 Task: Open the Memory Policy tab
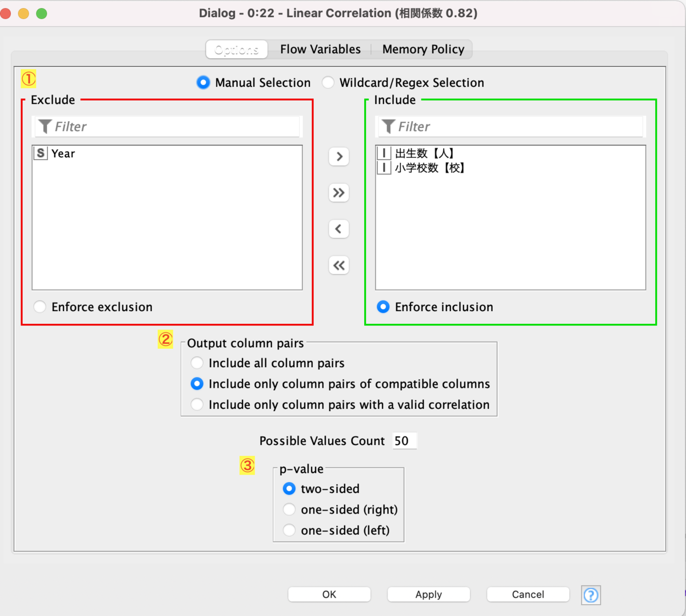point(423,50)
